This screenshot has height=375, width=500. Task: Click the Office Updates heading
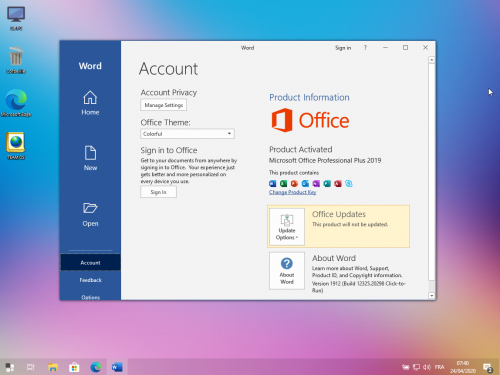click(339, 214)
